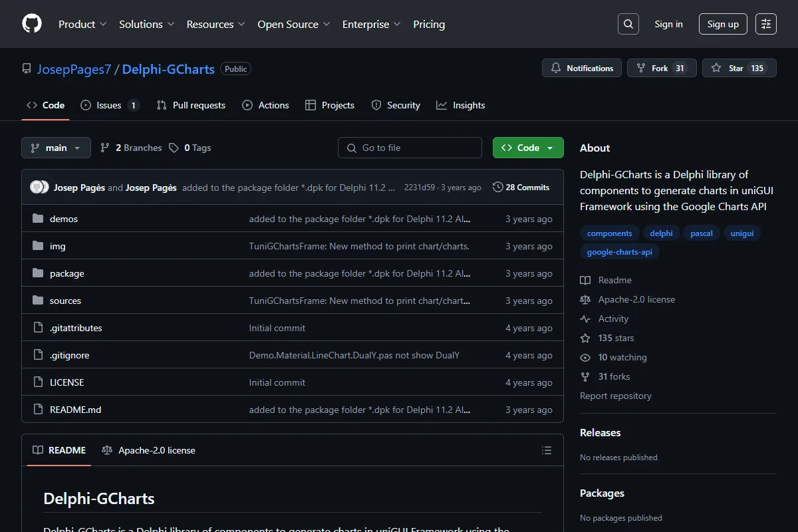Open the search magnifier icon in header

point(628,24)
